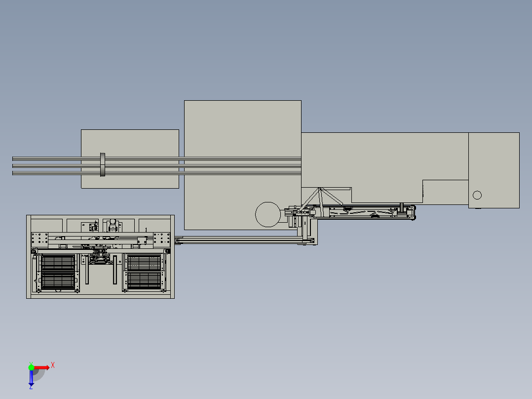The width and height of the screenshot is (532, 399).
Task: Select the horizontal linear rail joining machine and arm
Action: 244,240
